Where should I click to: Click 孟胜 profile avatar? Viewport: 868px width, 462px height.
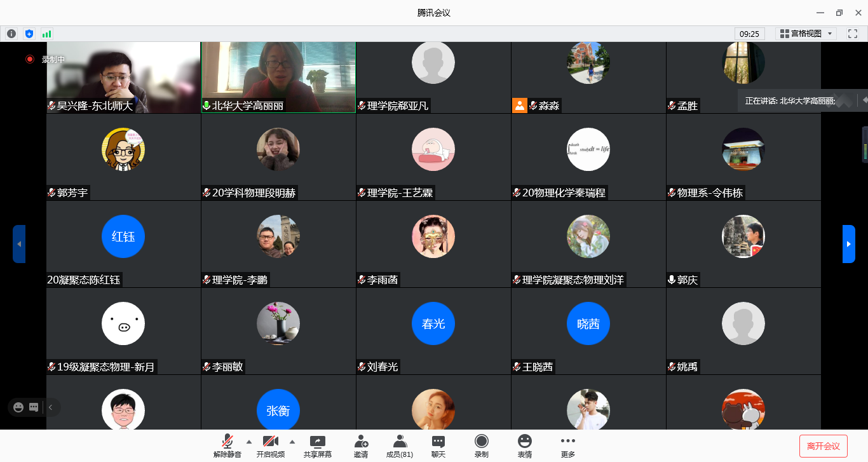tap(743, 63)
